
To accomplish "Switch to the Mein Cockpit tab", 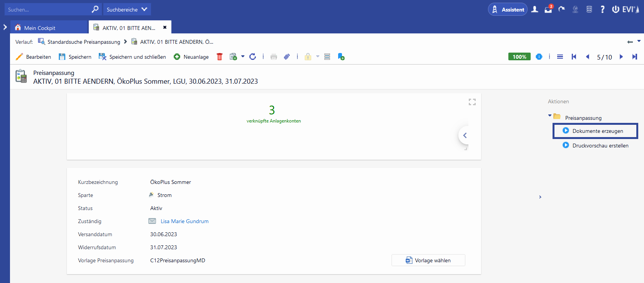I will coord(40,28).
